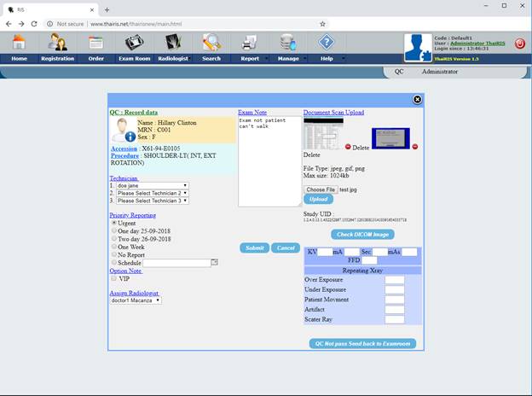Open the Manage menu

(x=288, y=59)
